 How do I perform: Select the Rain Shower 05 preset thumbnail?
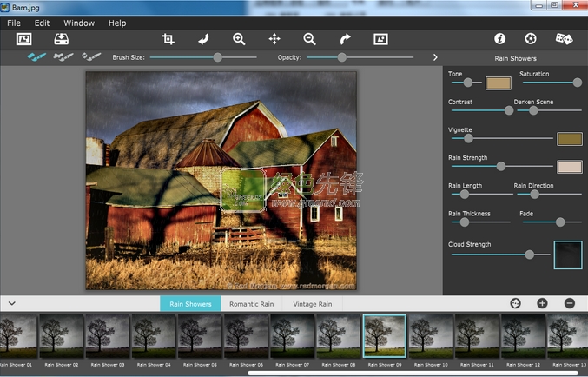coord(200,337)
